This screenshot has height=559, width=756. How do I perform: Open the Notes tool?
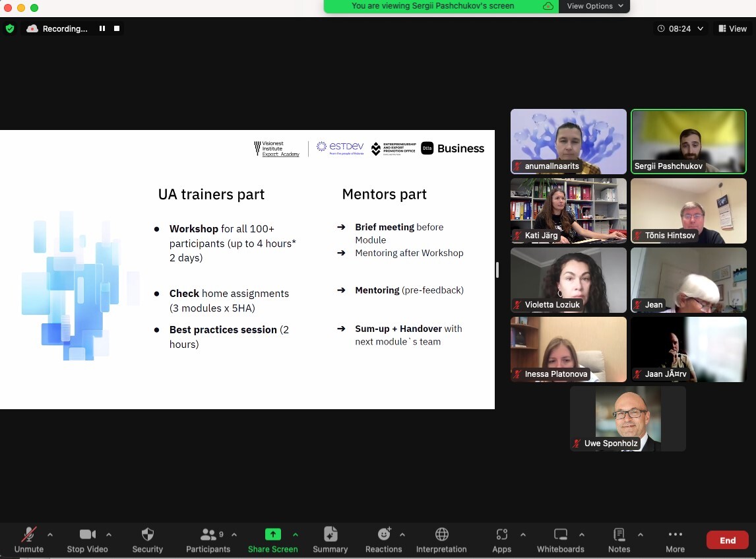tap(619, 540)
